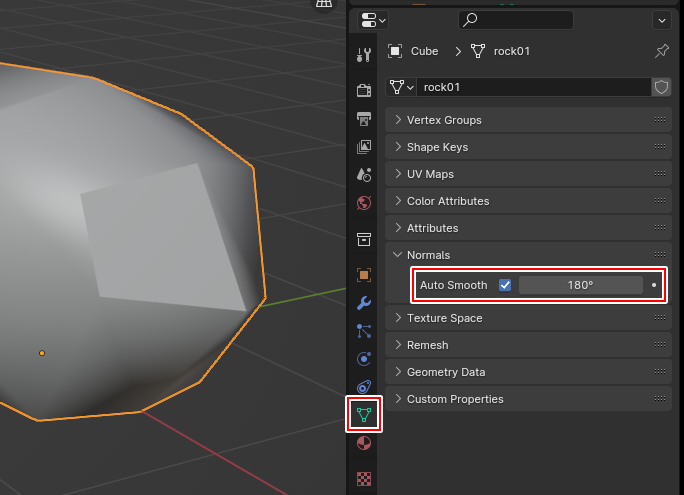Open the View Layer properties tab

coord(364,147)
